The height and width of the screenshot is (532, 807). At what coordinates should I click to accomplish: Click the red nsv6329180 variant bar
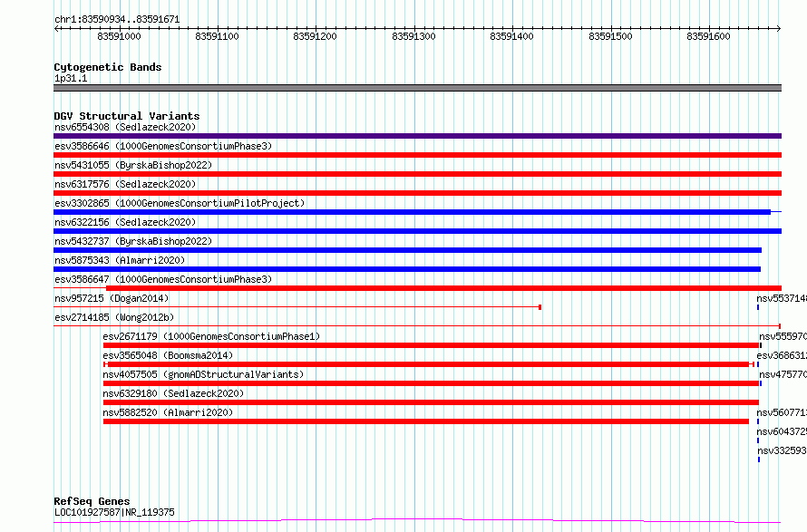coord(432,402)
